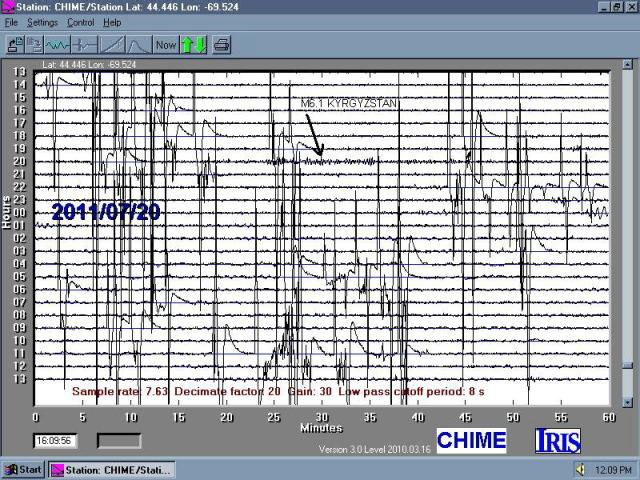Click the bell-curve filter toolbar icon
Viewport: 640px width, 480px height.
point(138,44)
